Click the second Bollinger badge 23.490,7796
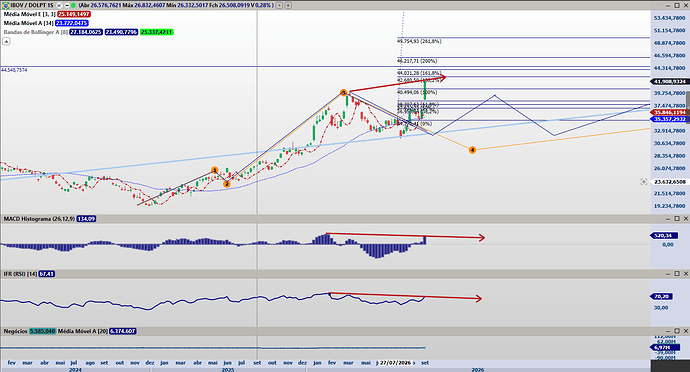 (x=121, y=32)
